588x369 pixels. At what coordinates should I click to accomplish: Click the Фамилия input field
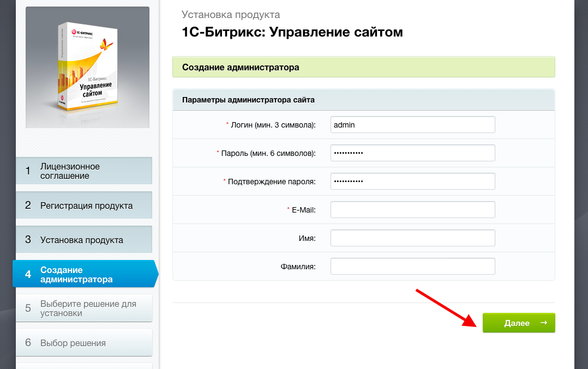click(412, 267)
